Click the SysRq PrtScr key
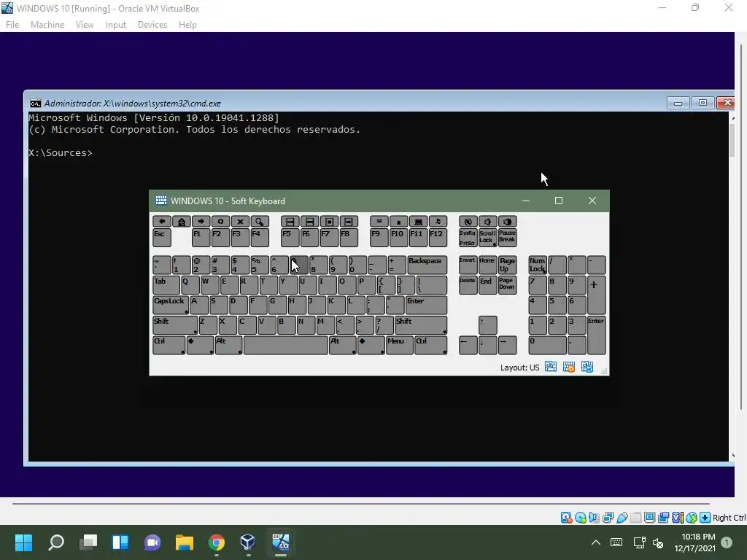This screenshot has height=560, width=747. [x=468, y=238]
